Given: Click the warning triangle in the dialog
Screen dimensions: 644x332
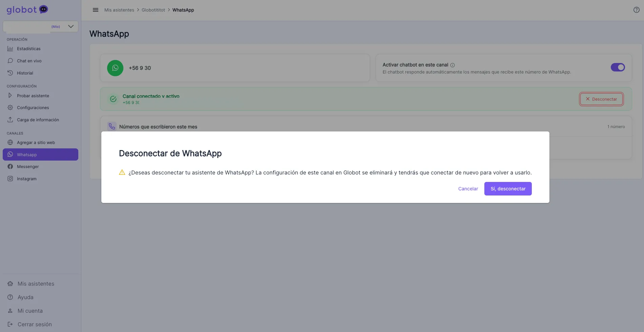Looking at the screenshot, I should 122,172.
